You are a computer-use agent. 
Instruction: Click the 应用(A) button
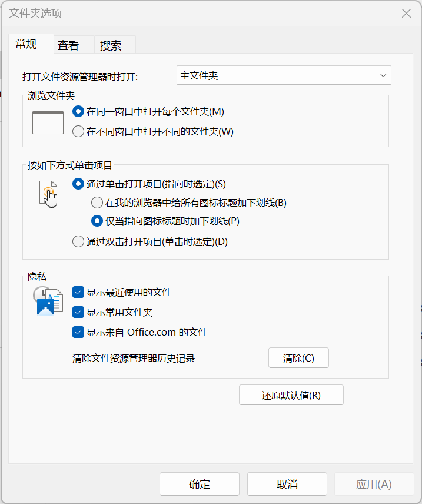[374, 484]
